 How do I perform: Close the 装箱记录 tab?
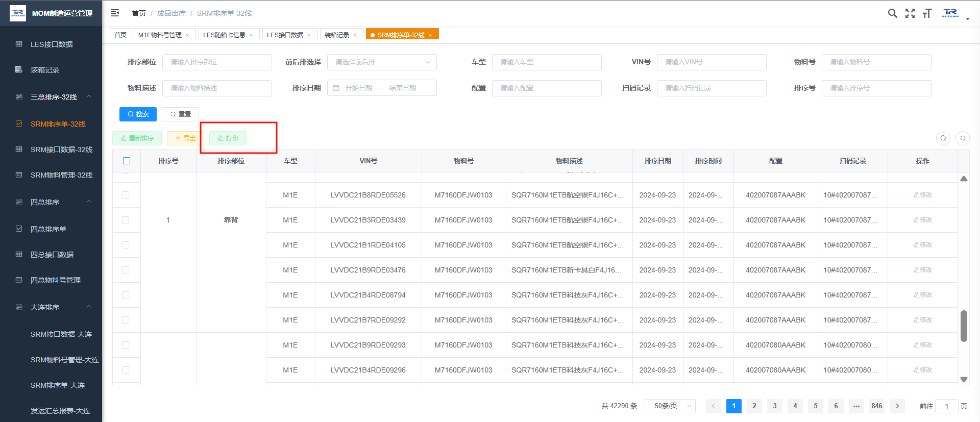355,35
